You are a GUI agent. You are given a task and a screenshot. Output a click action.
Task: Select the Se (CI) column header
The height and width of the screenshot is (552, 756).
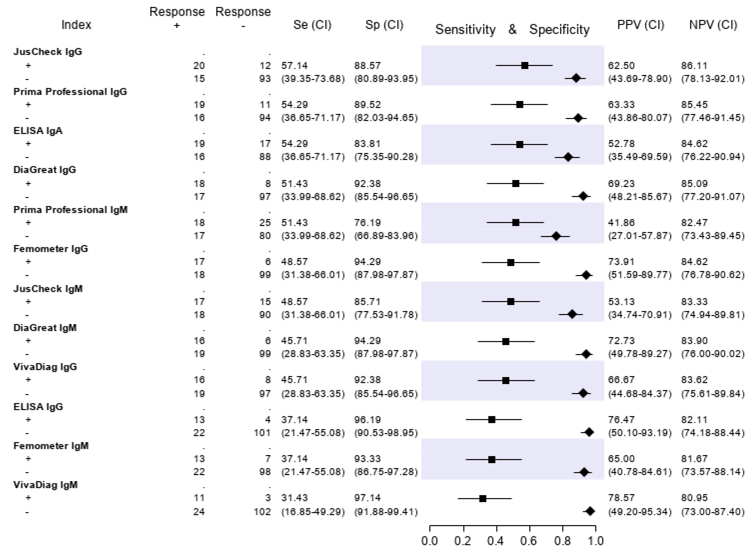(312, 25)
